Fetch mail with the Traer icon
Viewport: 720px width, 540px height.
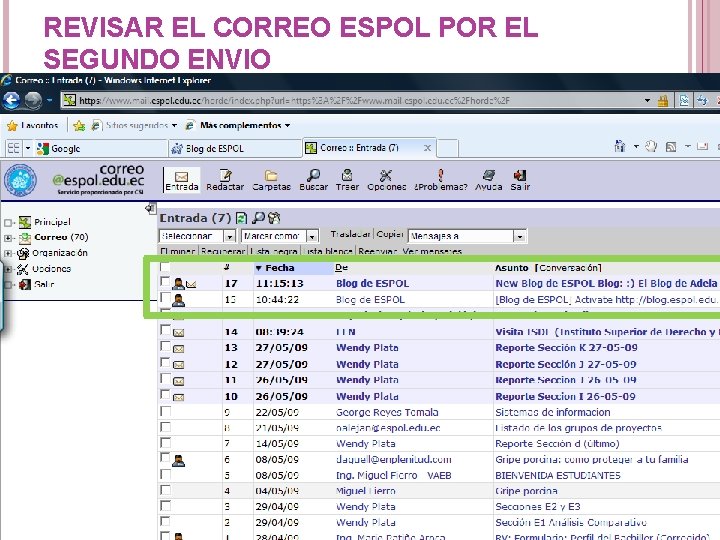pos(347,180)
